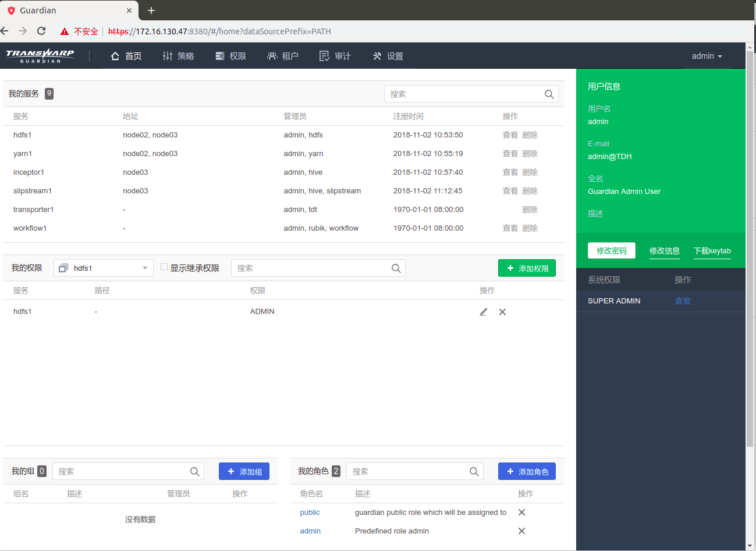
Task: Click the 添加权限 add permission button
Action: tap(527, 268)
